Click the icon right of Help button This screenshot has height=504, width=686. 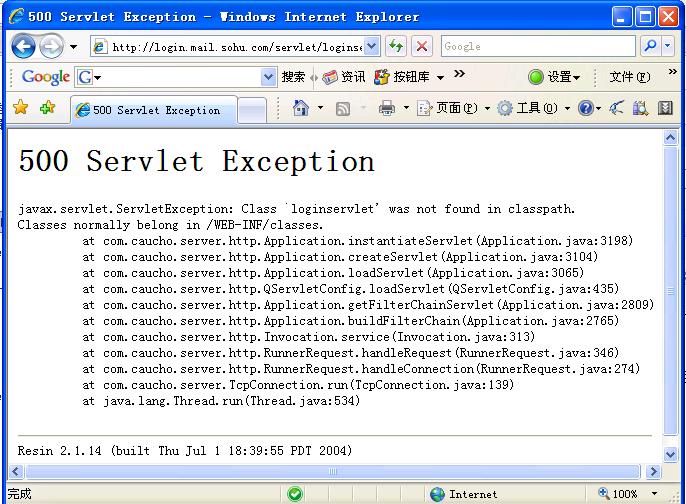tap(616, 108)
